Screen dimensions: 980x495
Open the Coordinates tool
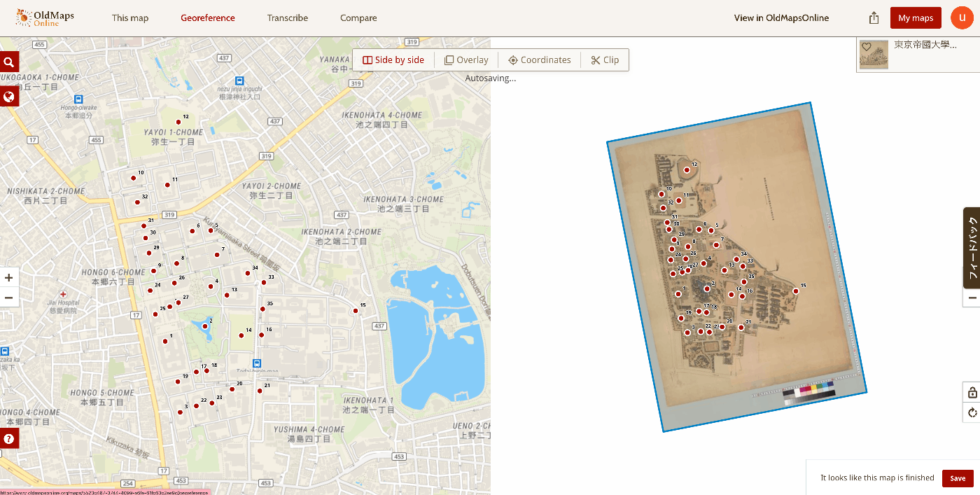(x=540, y=60)
